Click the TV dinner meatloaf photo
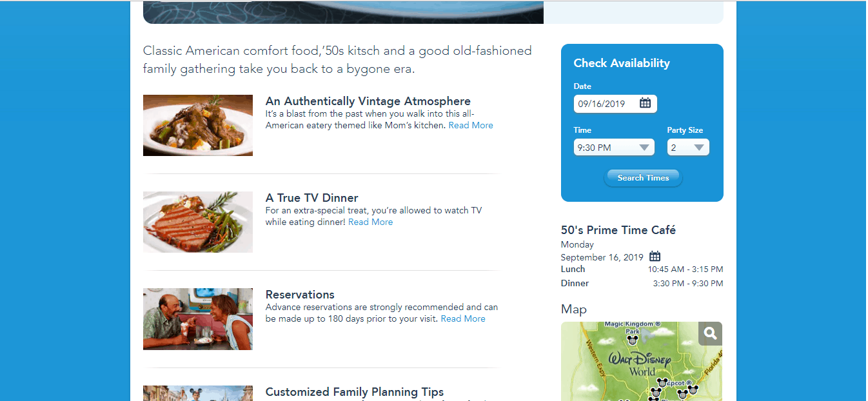Image resolution: width=868 pixels, height=401 pixels. pyautogui.click(x=197, y=222)
